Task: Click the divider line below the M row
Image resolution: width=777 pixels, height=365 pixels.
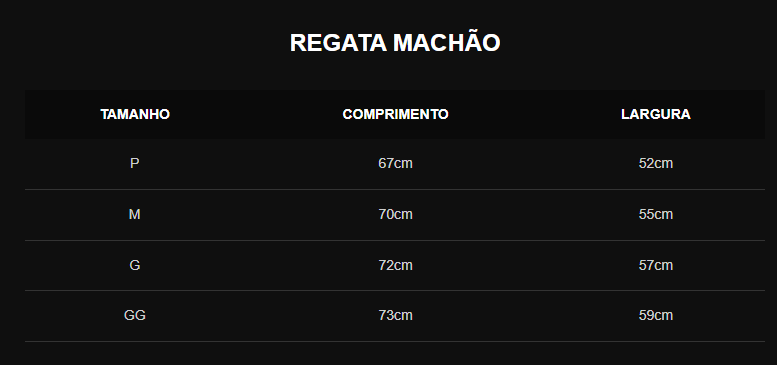Action: pyautogui.click(x=395, y=240)
